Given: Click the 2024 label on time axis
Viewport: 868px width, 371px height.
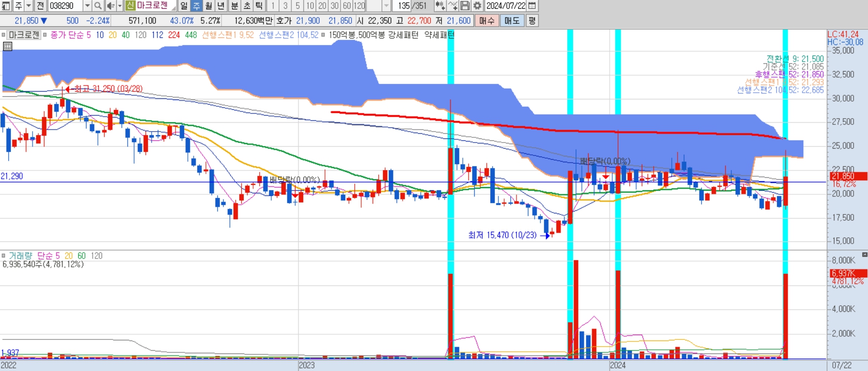Looking at the screenshot, I should pos(617,365).
